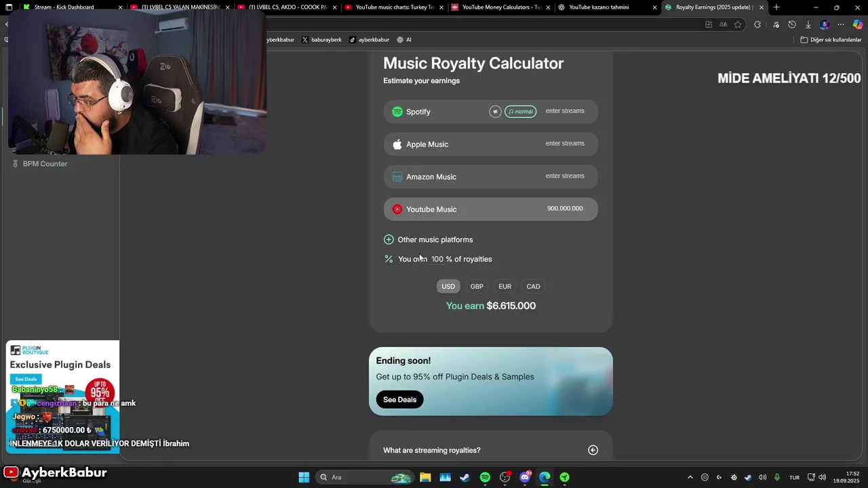Screen dimensions: 868x488
Task: Close the Royalty Earnings (2025 update) tab
Action: 762,7
